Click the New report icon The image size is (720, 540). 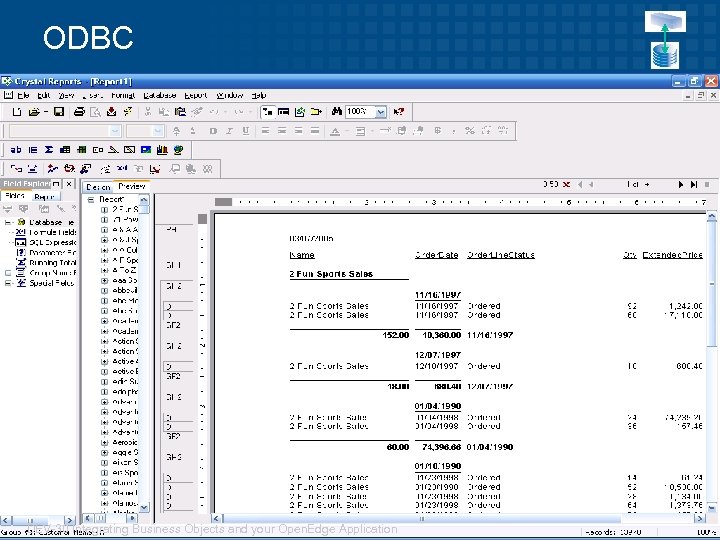17,112
